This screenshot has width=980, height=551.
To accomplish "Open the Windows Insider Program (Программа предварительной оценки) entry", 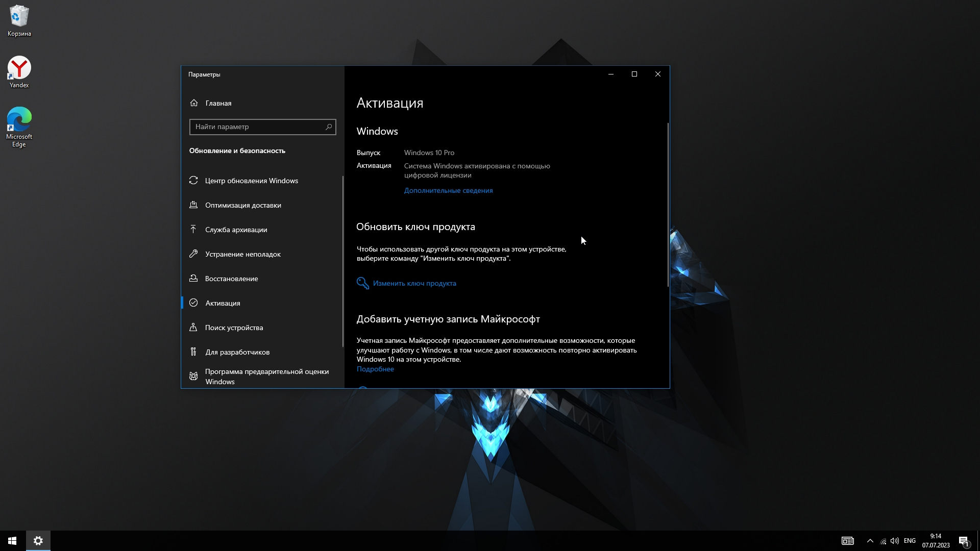I will coord(266,377).
